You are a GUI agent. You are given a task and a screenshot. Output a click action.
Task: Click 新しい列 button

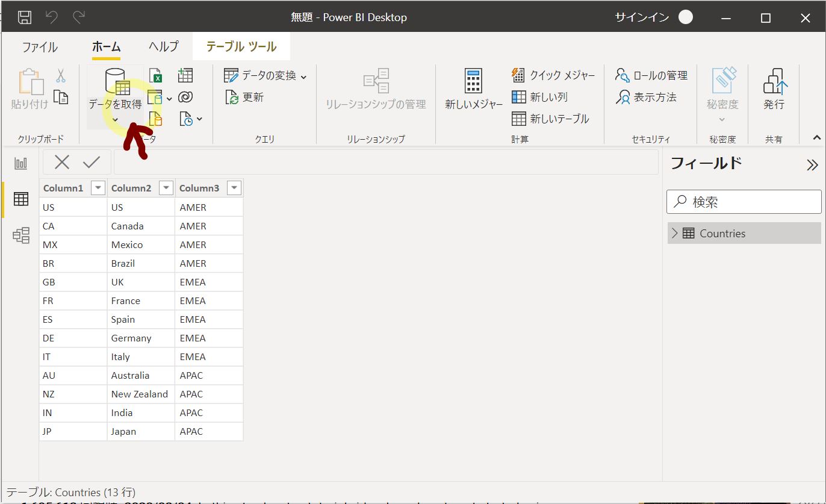(x=539, y=97)
